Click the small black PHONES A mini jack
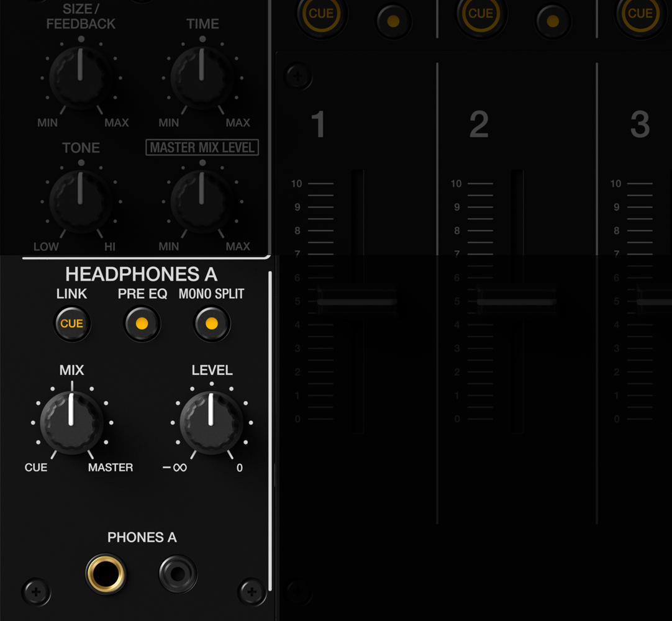The width and height of the screenshot is (672, 621). coord(178,573)
